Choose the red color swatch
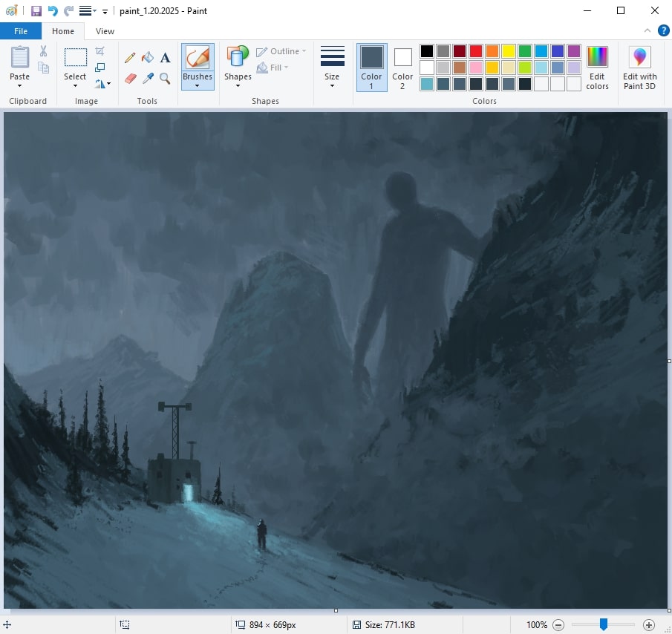 click(x=475, y=51)
